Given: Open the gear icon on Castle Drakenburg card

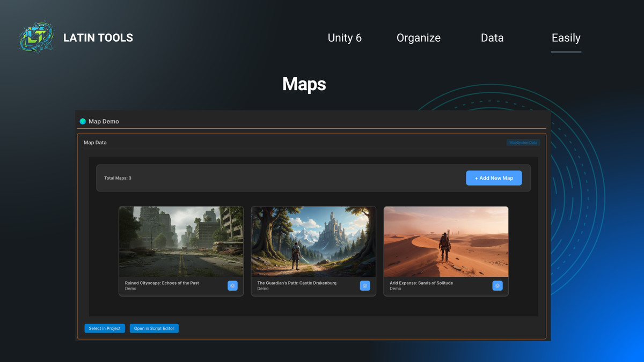Looking at the screenshot, I should point(365,285).
